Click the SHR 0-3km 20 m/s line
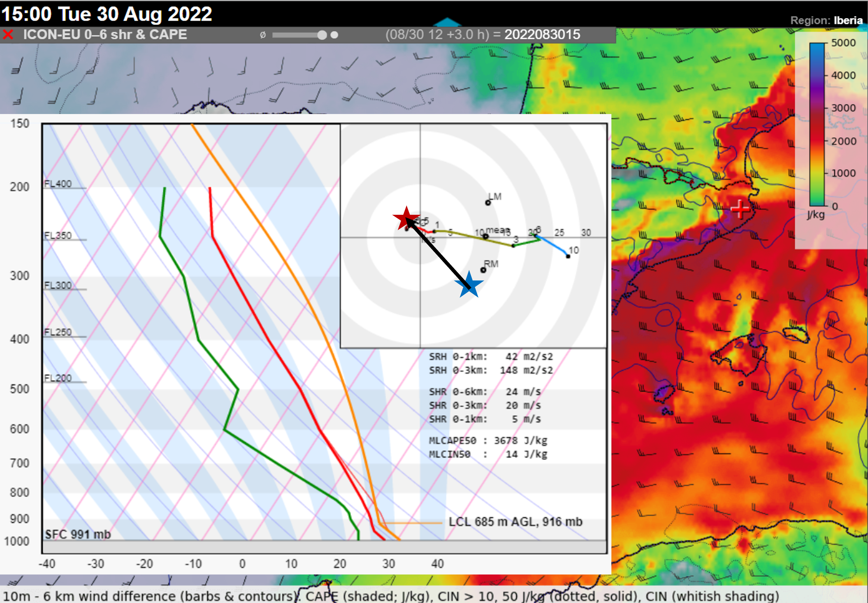868x603 pixels. click(x=485, y=405)
